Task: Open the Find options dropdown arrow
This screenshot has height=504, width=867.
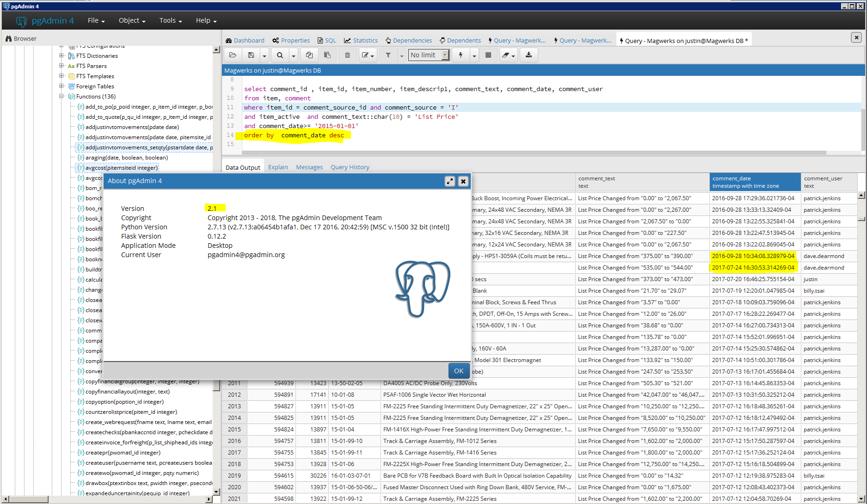Action: [293, 55]
